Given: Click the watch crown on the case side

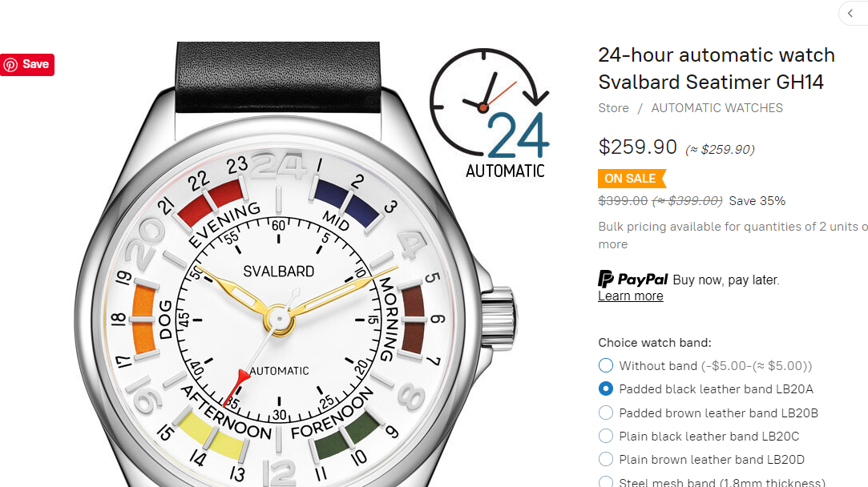Looking at the screenshot, I should click(x=499, y=319).
